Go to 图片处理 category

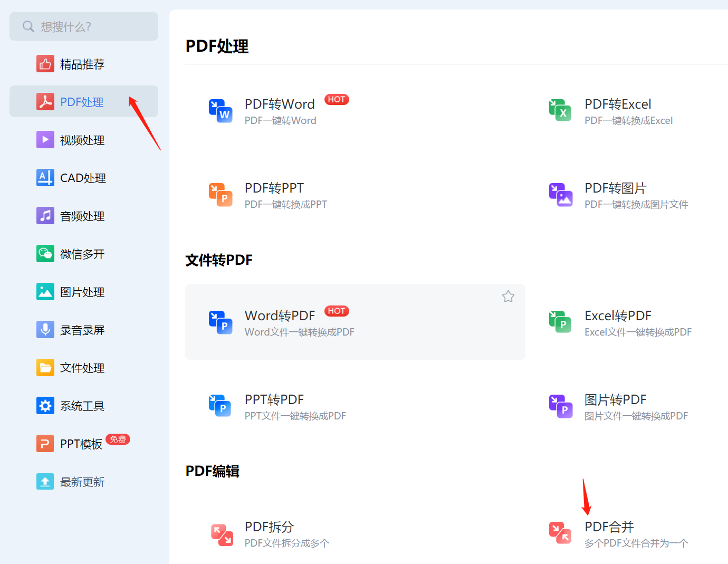pos(82,292)
